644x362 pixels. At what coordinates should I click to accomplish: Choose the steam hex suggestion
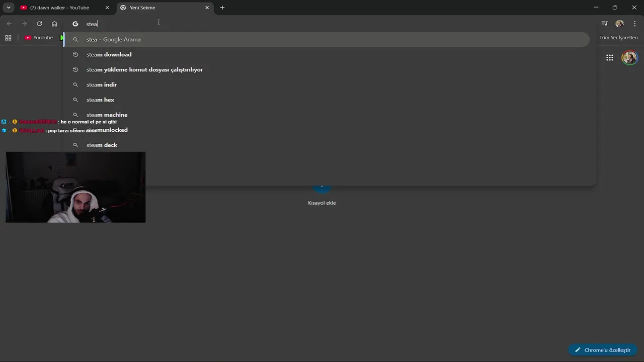click(327, 100)
